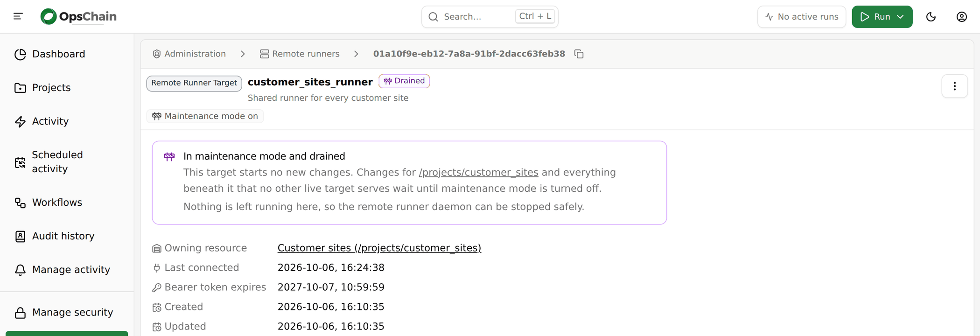Switch to dark mode with the moon icon

click(x=931, y=17)
